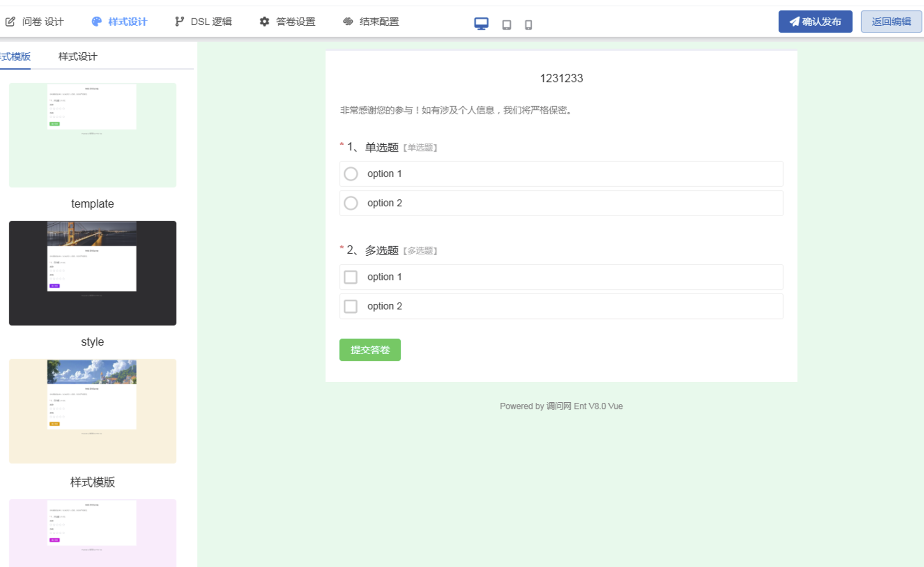Click the 结束配置 icon
Viewport: 924px width, 567px height.
347,21
